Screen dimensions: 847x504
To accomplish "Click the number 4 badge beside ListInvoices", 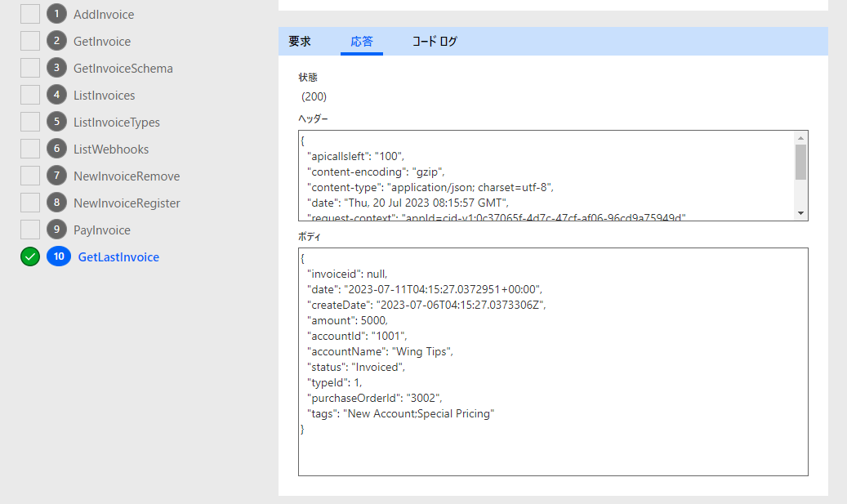I will coord(56,95).
